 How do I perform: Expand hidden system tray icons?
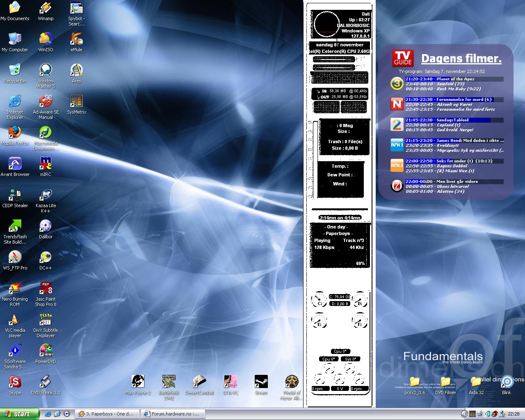(465, 414)
